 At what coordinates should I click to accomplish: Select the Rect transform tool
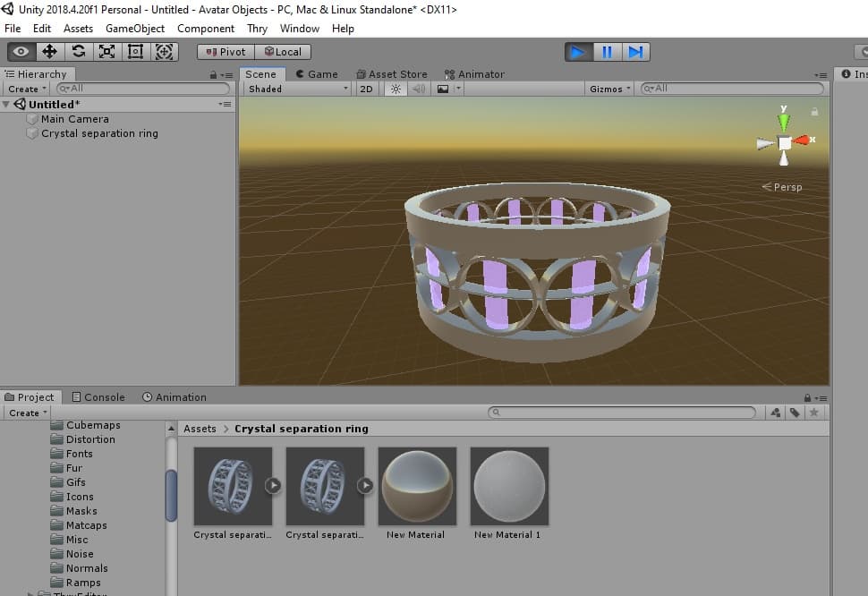point(136,52)
